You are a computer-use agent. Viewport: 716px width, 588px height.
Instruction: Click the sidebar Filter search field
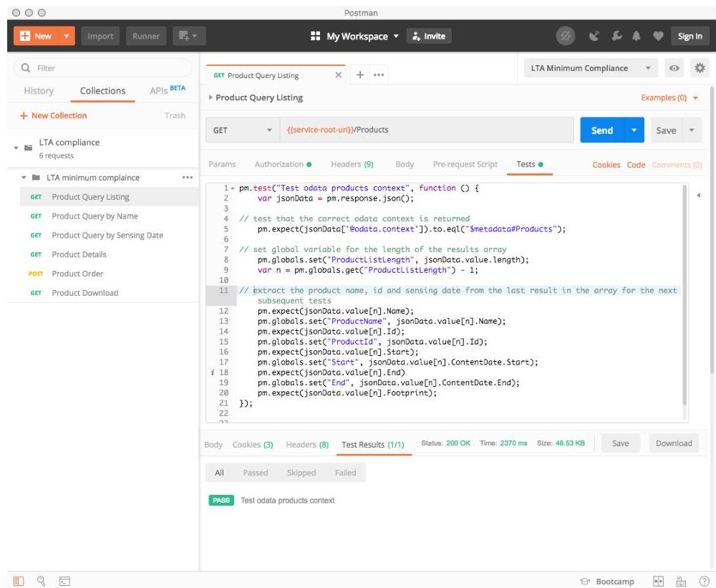[x=102, y=68]
